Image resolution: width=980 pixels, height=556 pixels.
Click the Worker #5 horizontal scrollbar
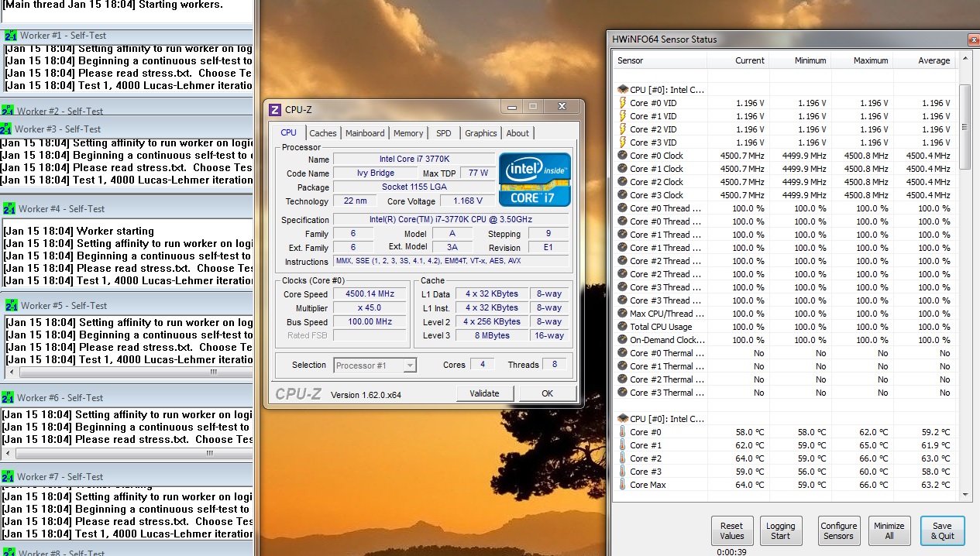[128, 372]
